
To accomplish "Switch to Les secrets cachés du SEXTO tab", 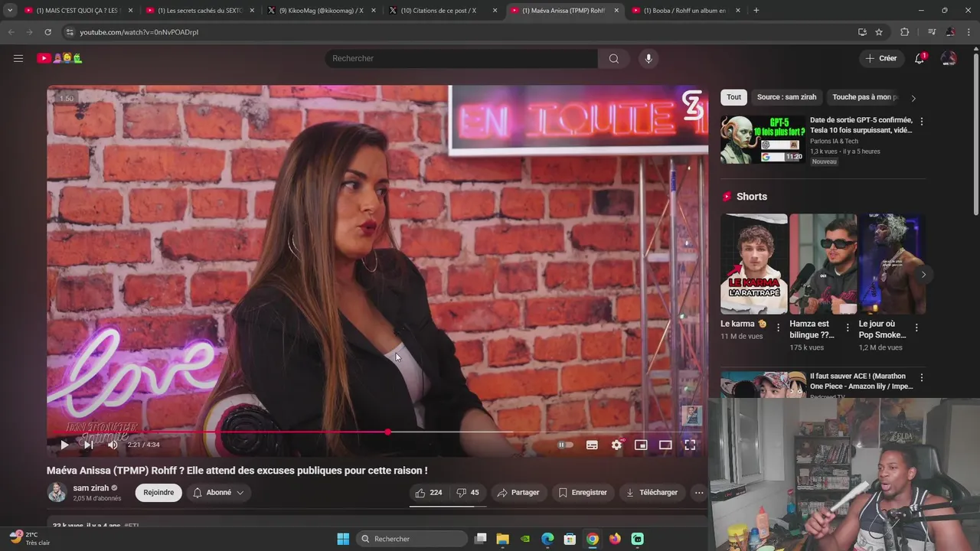I will click(x=199, y=11).
